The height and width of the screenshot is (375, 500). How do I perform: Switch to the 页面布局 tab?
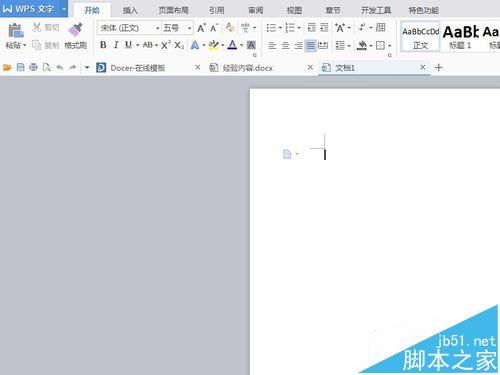[x=173, y=10]
